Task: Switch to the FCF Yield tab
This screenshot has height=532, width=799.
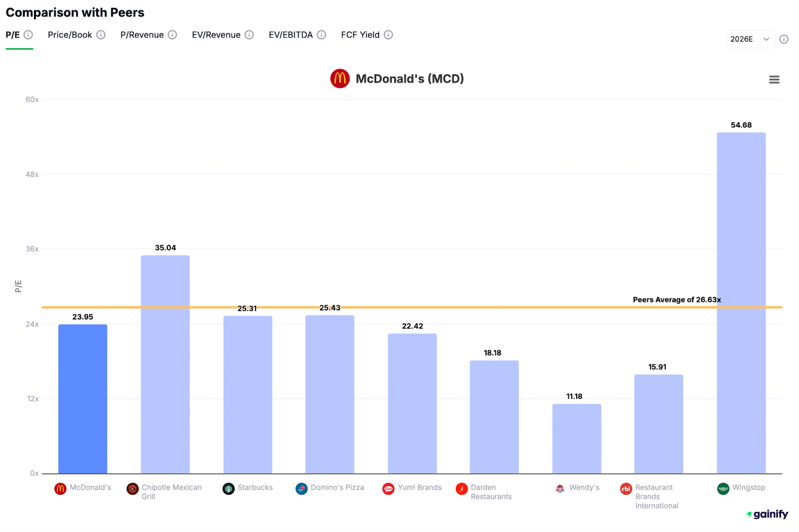Action: pos(360,35)
